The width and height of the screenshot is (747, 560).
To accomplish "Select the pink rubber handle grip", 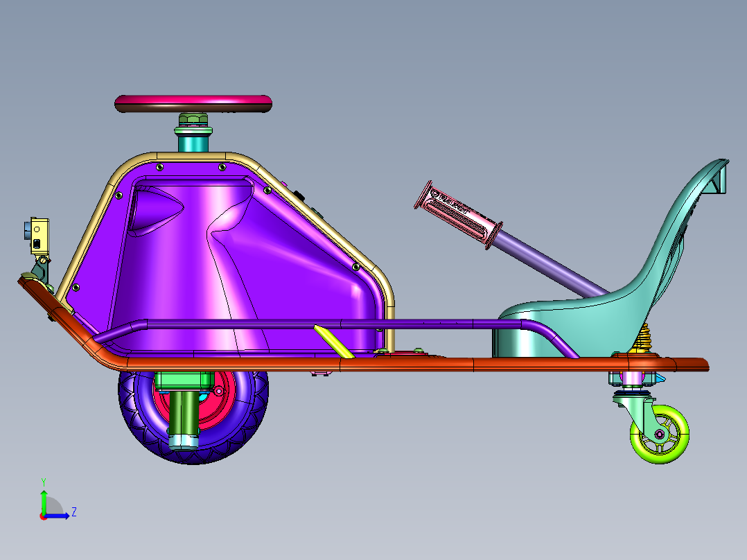I will click(x=457, y=214).
